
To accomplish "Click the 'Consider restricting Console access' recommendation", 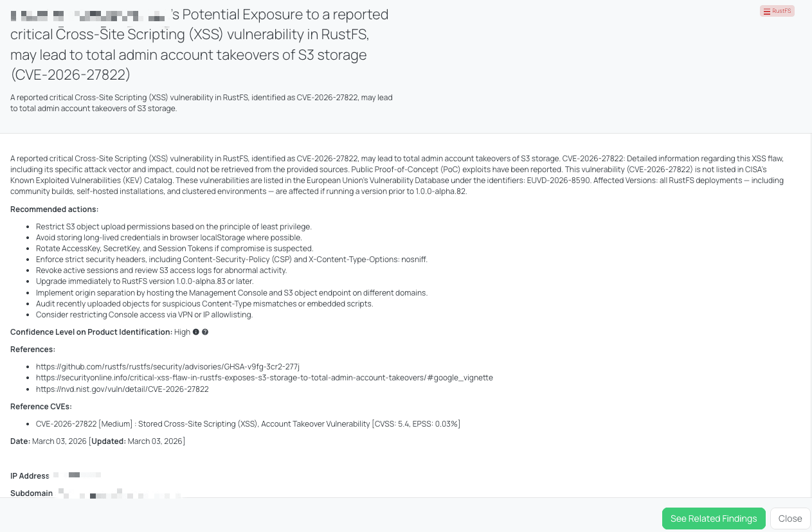I will coord(145,315).
